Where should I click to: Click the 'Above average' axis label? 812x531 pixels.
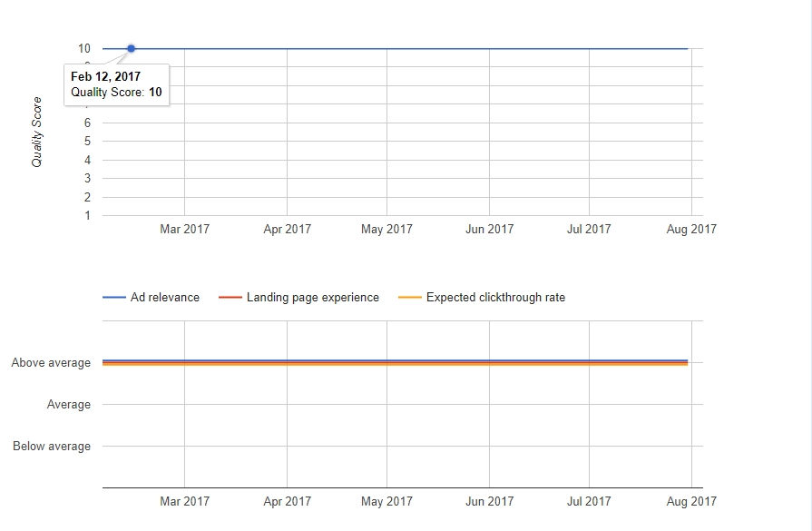(51, 363)
